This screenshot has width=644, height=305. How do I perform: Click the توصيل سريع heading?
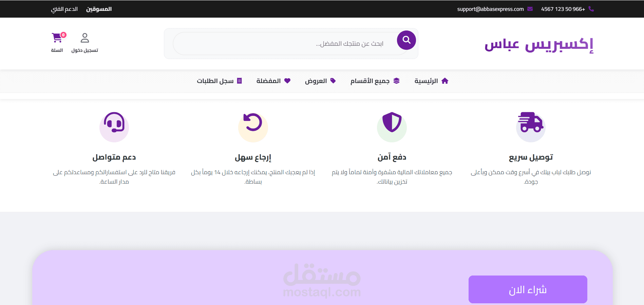click(x=531, y=157)
